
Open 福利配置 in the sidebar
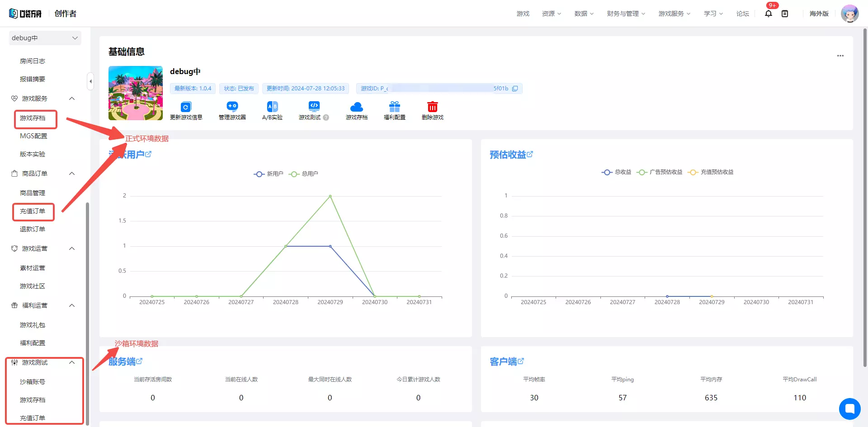coord(33,343)
